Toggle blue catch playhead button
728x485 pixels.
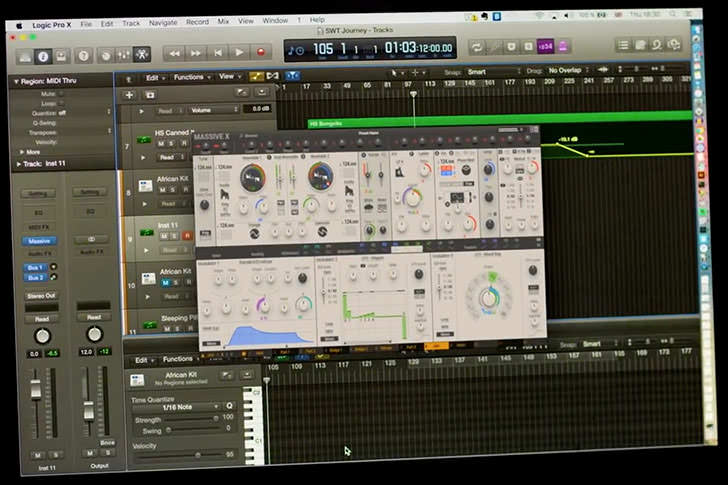coord(292,75)
